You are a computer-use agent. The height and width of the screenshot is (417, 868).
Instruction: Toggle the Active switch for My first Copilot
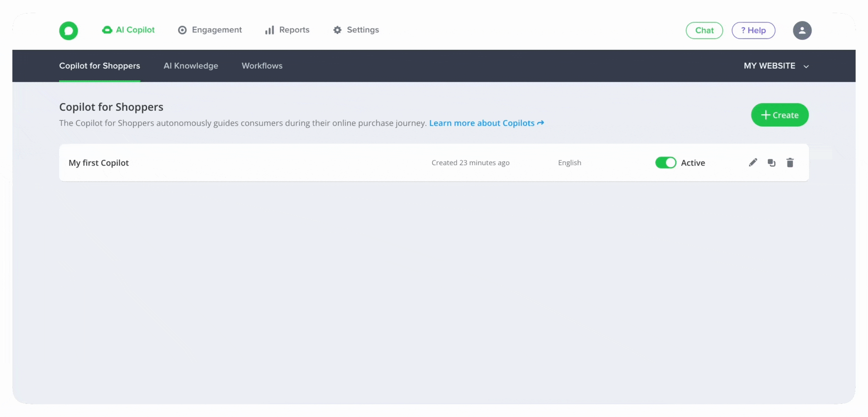click(666, 163)
